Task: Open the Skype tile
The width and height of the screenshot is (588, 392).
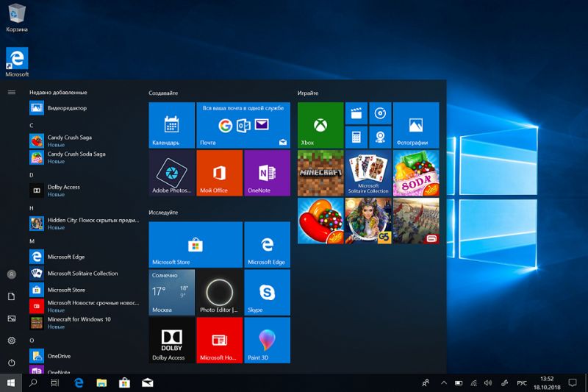Action: [267, 292]
